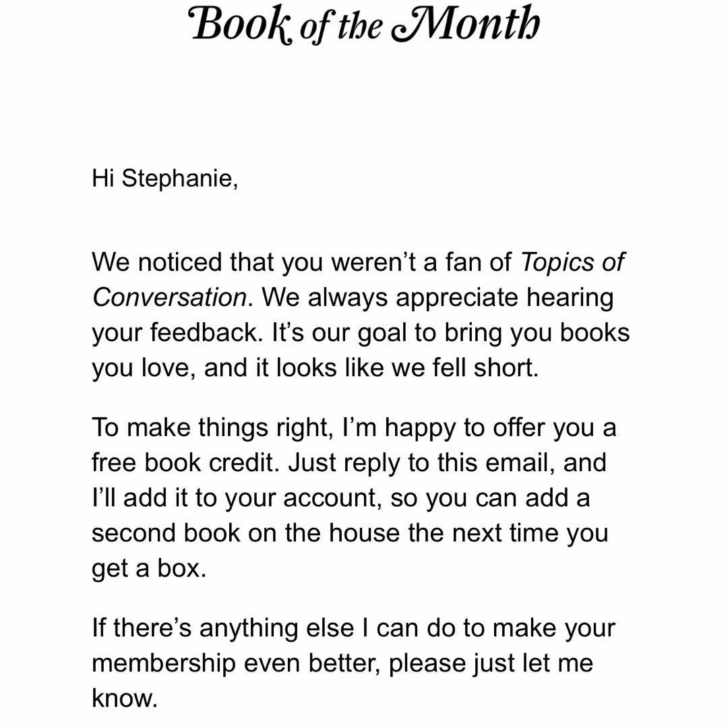Click the italic word "Conversation"

169,297
